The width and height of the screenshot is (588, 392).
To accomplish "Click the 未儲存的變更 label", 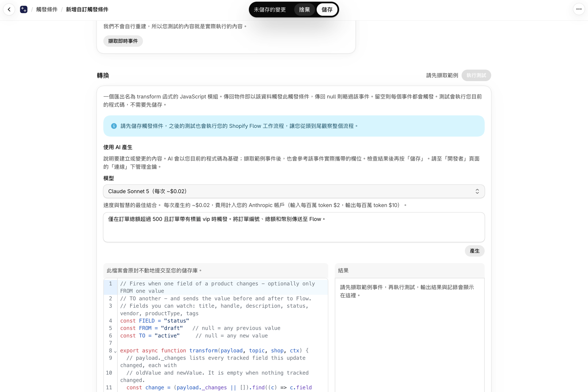I will coord(270,9).
